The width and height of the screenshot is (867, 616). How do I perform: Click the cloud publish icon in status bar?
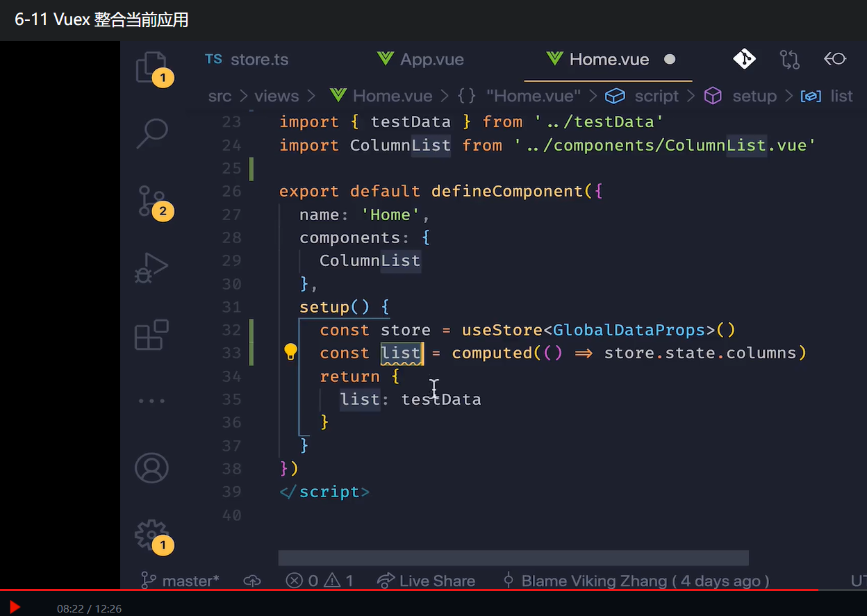pyautogui.click(x=252, y=581)
